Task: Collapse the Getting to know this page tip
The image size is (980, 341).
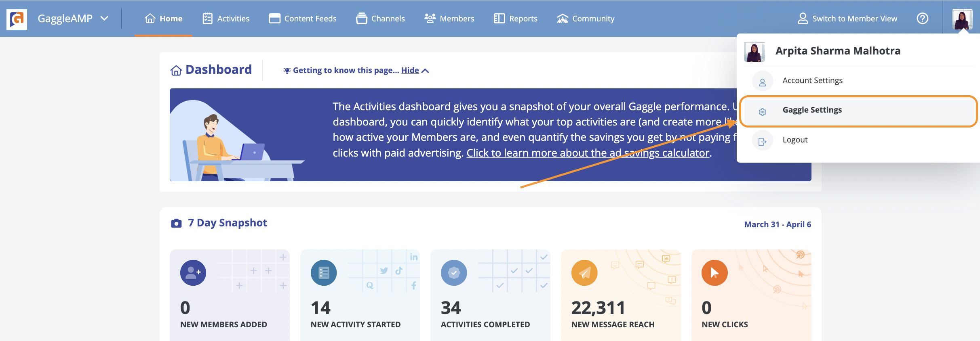Action: [x=410, y=70]
